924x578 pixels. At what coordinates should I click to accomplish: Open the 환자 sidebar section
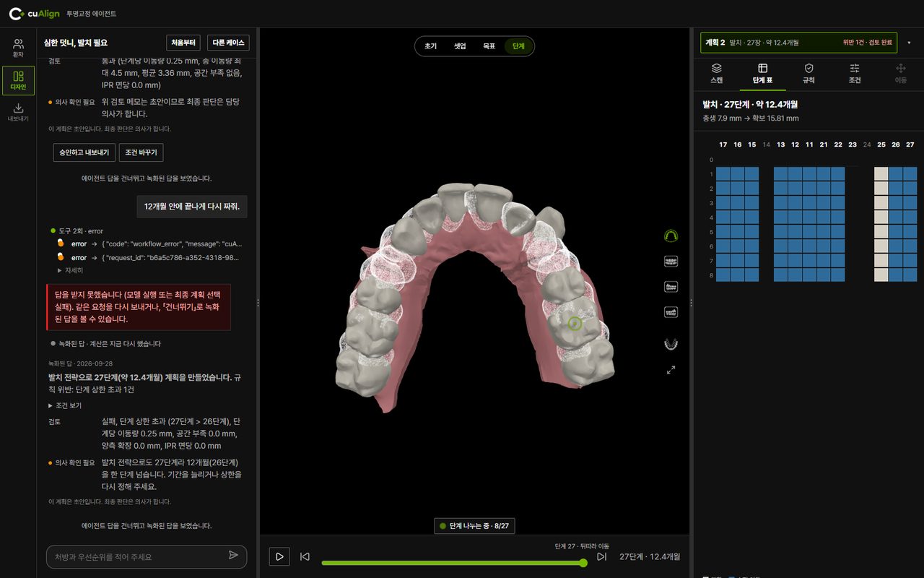tap(18, 48)
